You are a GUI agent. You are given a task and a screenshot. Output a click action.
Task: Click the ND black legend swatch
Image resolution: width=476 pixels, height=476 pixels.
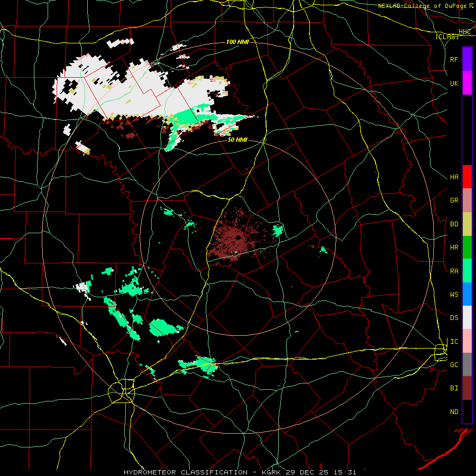tap(467, 411)
